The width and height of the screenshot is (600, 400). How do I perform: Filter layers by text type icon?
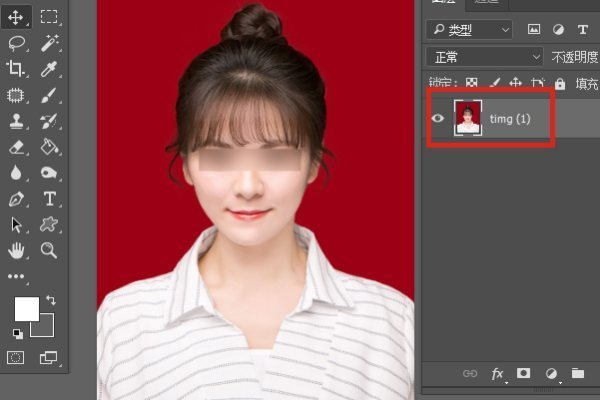click(x=583, y=29)
